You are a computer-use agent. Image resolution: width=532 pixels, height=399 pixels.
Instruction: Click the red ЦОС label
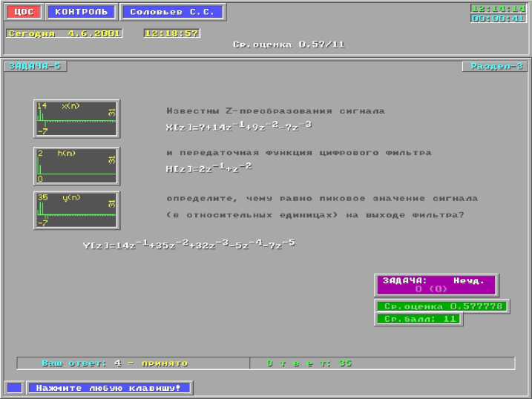(x=24, y=12)
